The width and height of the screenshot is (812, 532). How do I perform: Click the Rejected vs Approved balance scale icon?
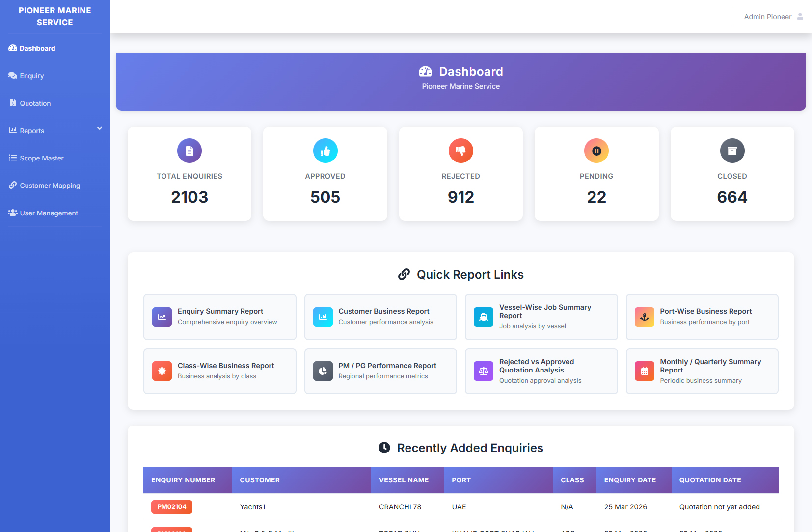click(484, 371)
